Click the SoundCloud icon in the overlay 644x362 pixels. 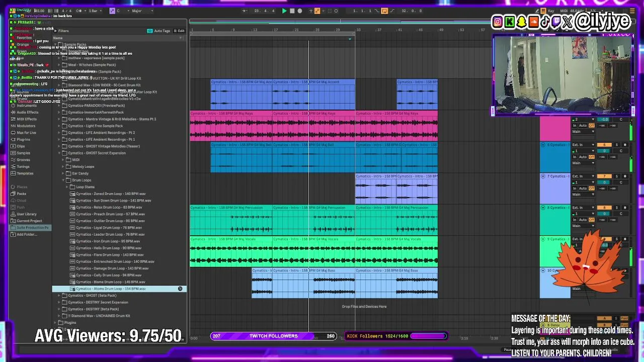point(533,22)
